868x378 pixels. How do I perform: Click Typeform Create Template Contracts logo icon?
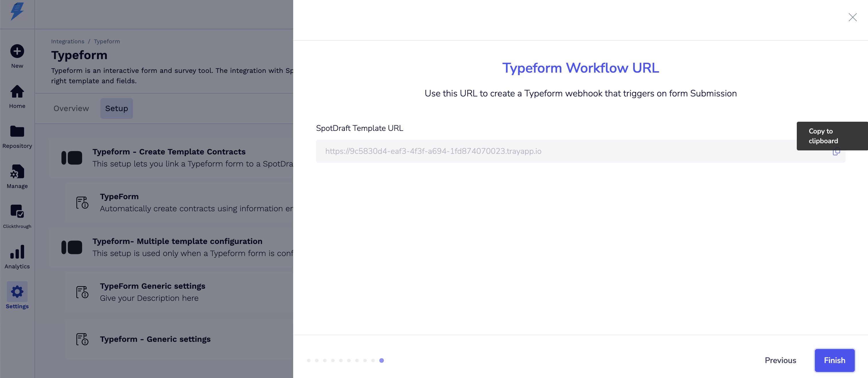coord(72,158)
